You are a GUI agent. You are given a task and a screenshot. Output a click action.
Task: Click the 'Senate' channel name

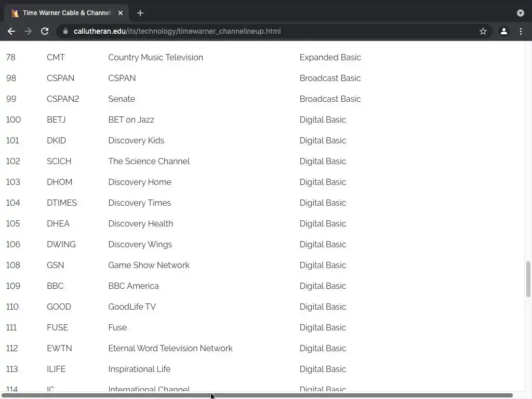click(x=122, y=99)
